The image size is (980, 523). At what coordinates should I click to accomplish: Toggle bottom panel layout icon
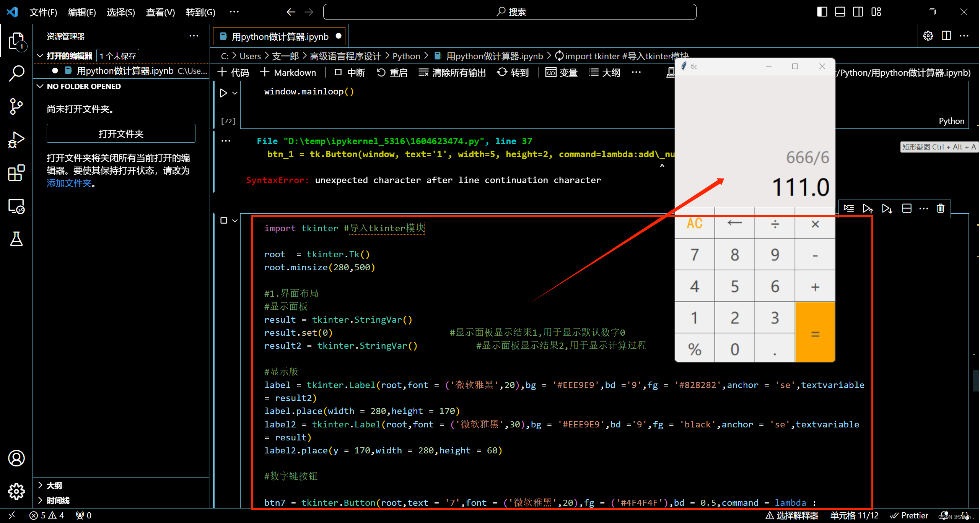pos(840,12)
